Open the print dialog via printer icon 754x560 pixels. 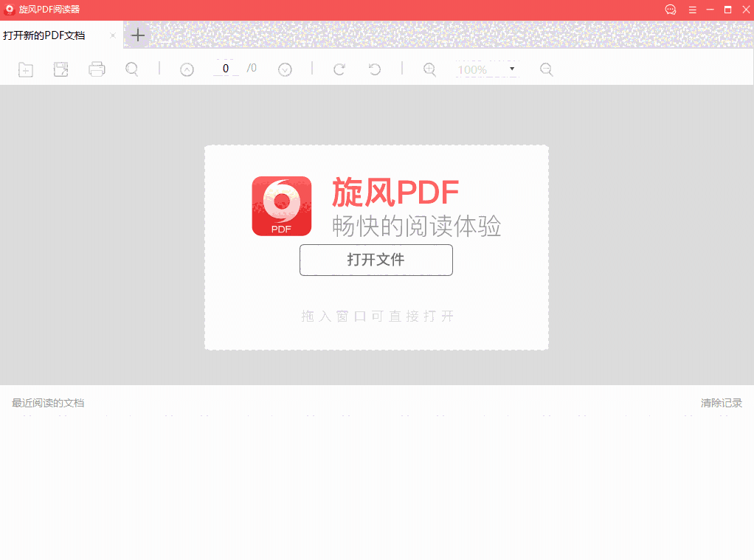[97, 69]
